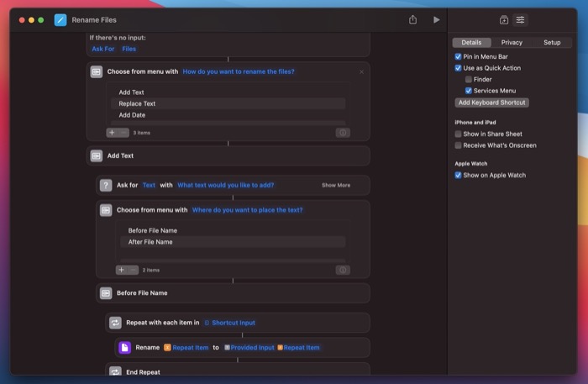Click the Add Text case menu icon
The image size is (588, 384).
(x=97, y=155)
